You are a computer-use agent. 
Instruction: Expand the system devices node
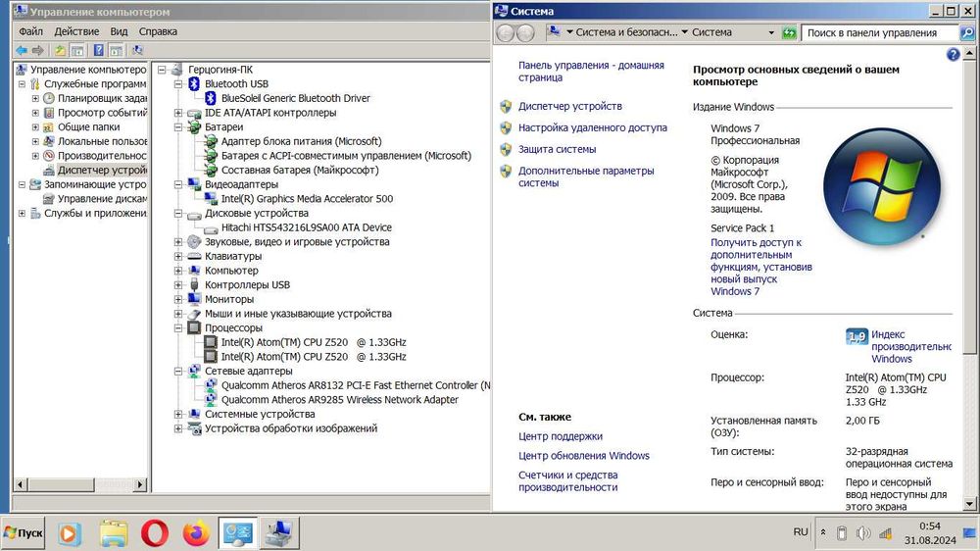click(x=178, y=414)
